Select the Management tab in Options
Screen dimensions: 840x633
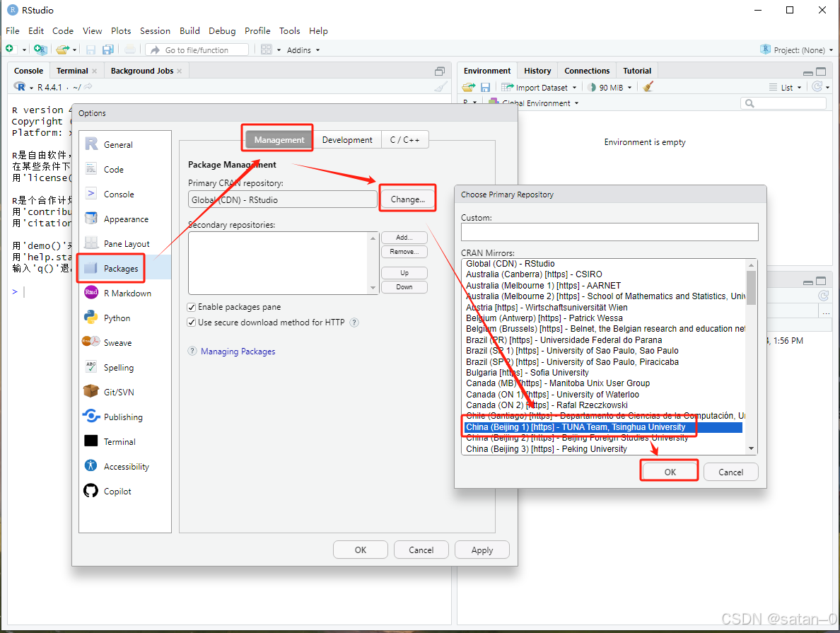279,140
